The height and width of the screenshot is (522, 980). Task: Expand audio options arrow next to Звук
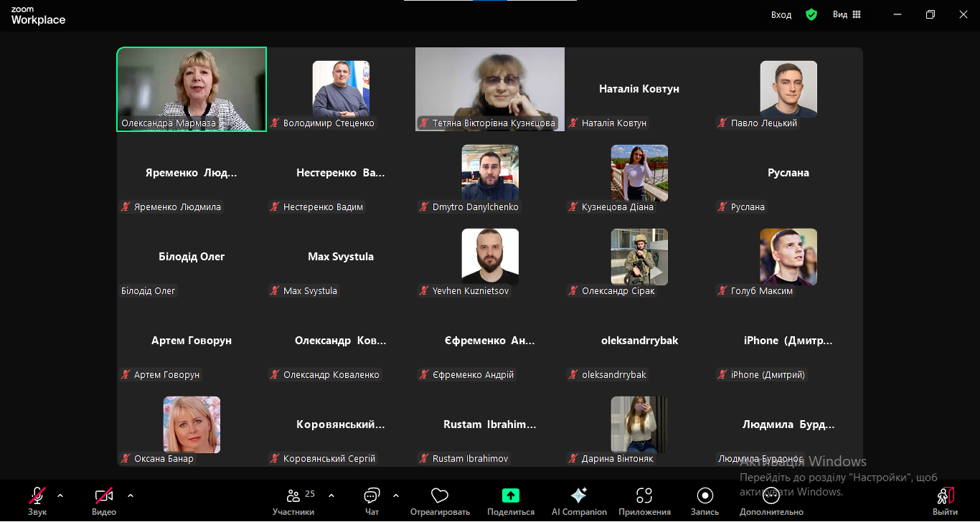pyautogui.click(x=60, y=495)
